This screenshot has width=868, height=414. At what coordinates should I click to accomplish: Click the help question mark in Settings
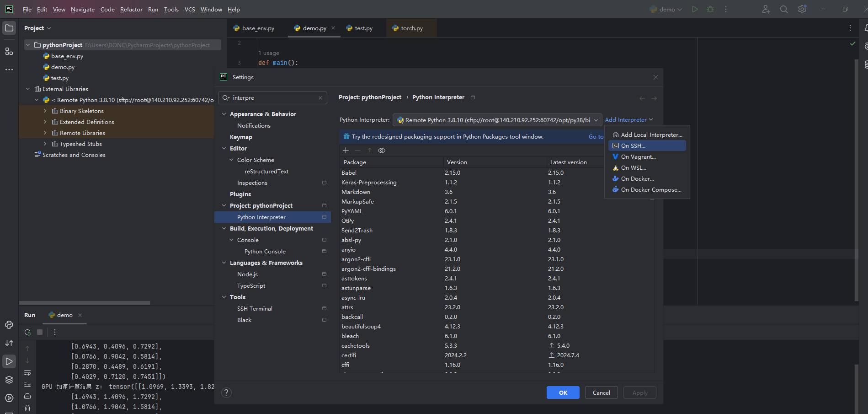click(226, 392)
